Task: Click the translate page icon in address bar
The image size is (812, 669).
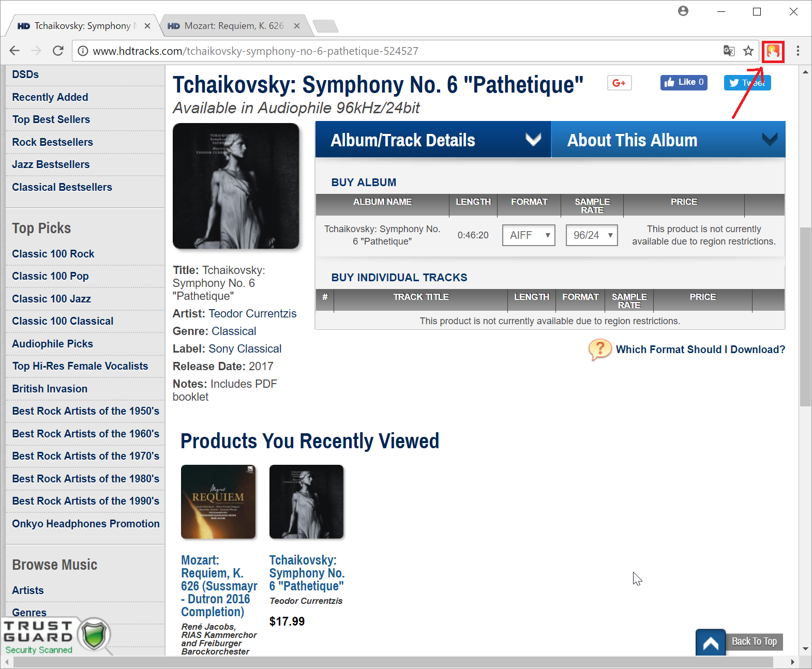Action: [729, 51]
